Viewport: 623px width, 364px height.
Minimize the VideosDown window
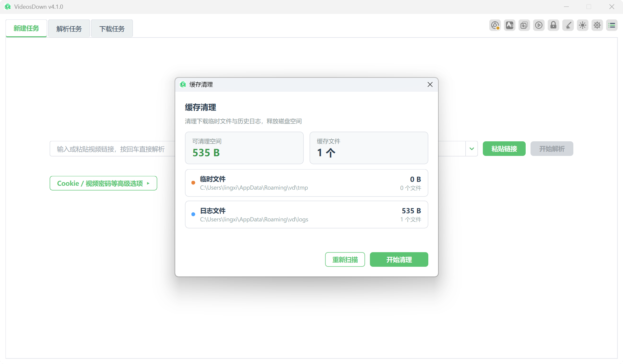566,6
